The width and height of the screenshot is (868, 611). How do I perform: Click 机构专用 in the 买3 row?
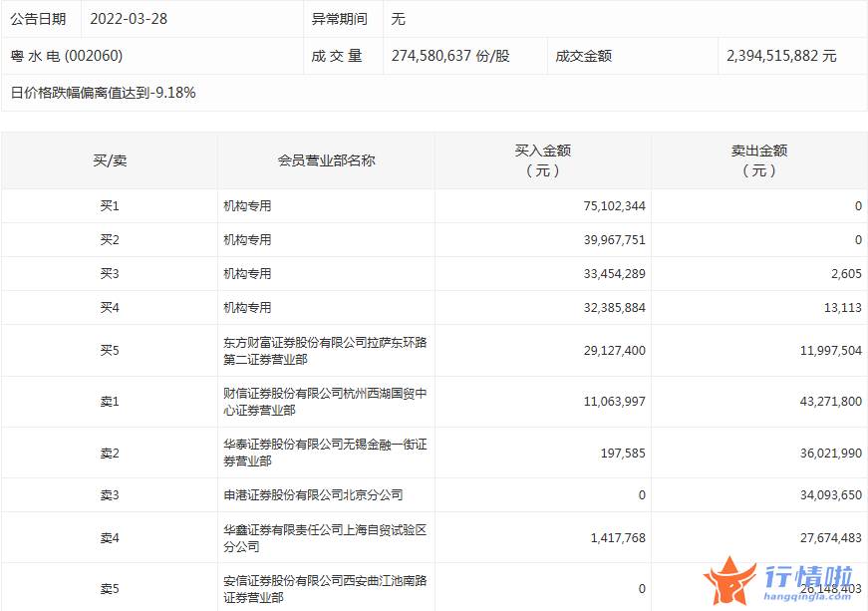click(247, 273)
